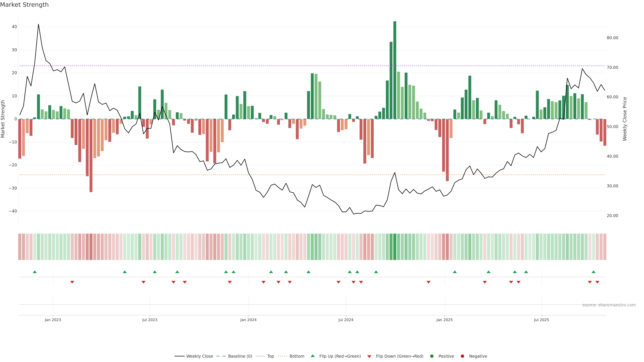The width and height of the screenshot is (644, 362).
Task: Click the leftmost red flip-down triangle marker
Action: 72,282
